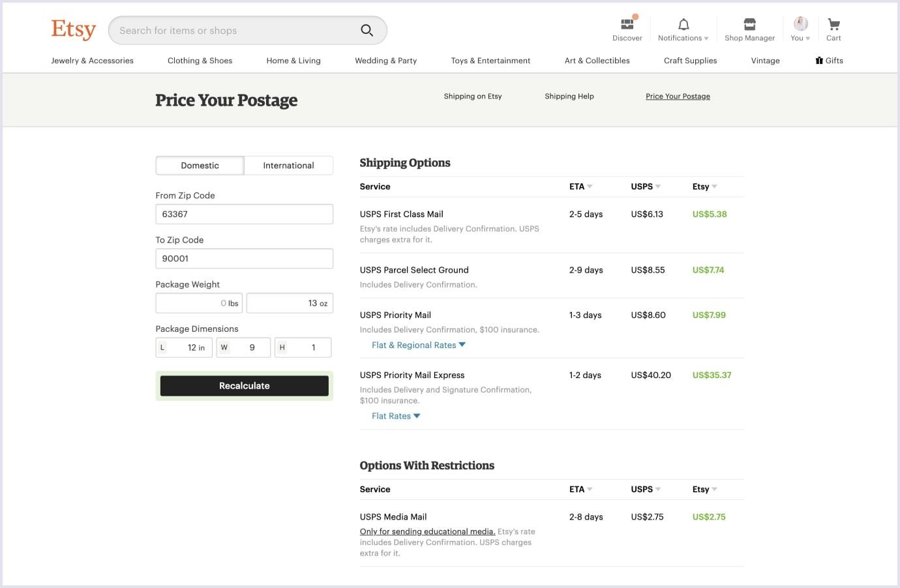Go to Shipping on Etsy

[x=473, y=96]
